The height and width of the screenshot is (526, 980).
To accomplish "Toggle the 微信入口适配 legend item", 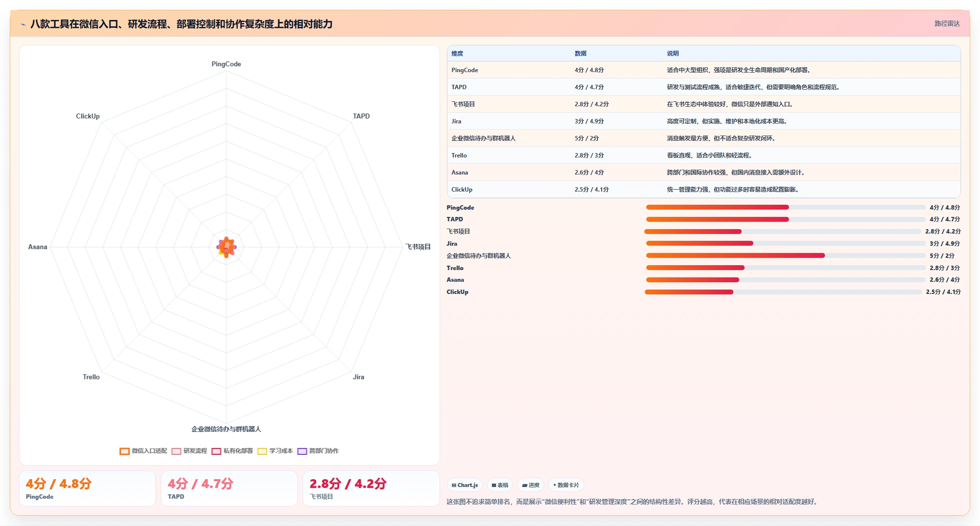I will point(143,451).
